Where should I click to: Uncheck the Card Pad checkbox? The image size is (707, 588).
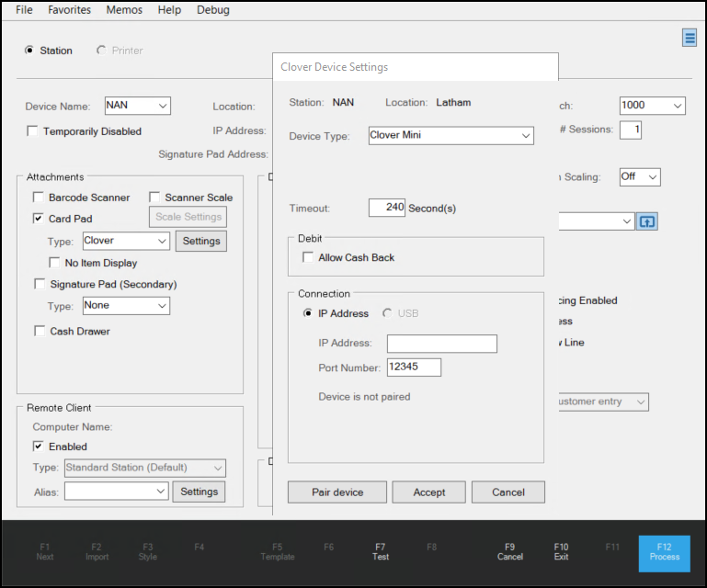pos(39,219)
